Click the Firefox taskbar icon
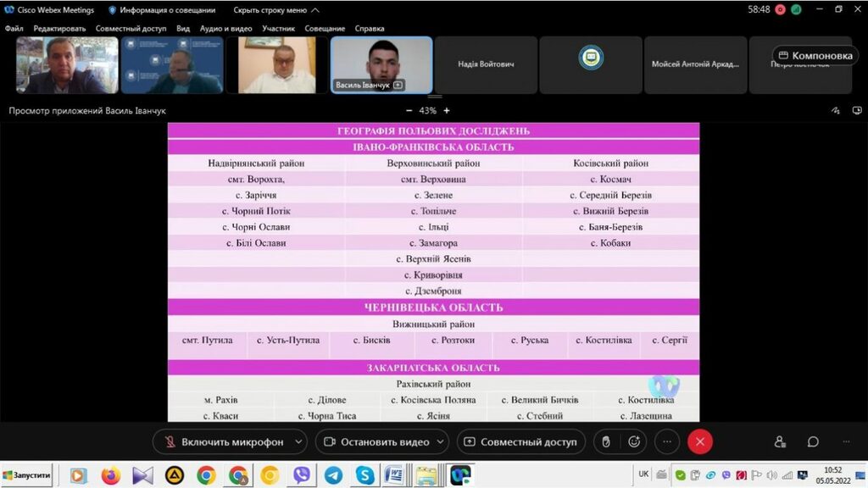This screenshot has width=868, height=488. pyautogui.click(x=110, y=475)
